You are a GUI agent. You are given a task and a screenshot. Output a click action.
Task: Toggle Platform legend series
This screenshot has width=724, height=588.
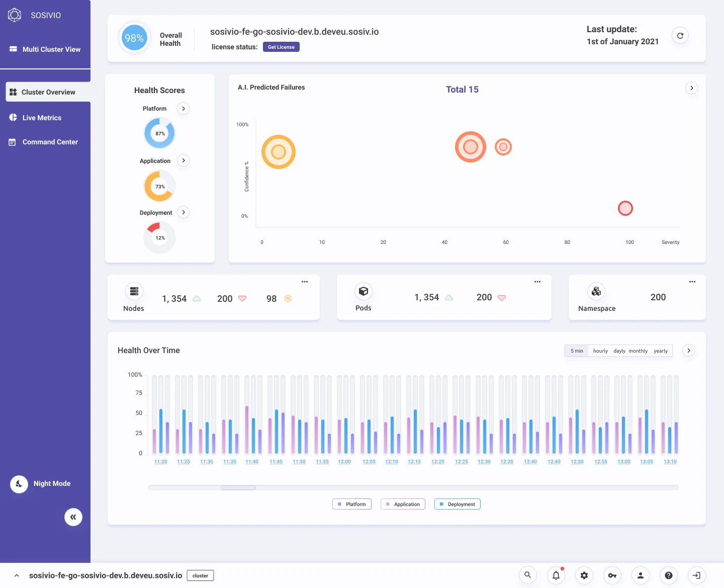[352, 504]
